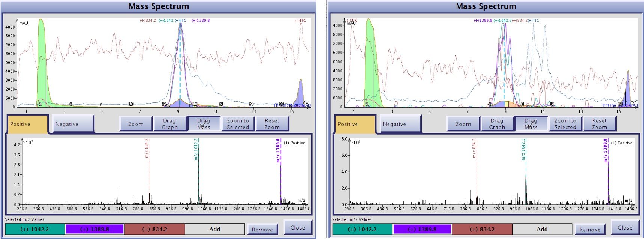Viewport: 644px width, 239px height.
Task: Close the left Mass Spectrum window
Action: point(297,228)
